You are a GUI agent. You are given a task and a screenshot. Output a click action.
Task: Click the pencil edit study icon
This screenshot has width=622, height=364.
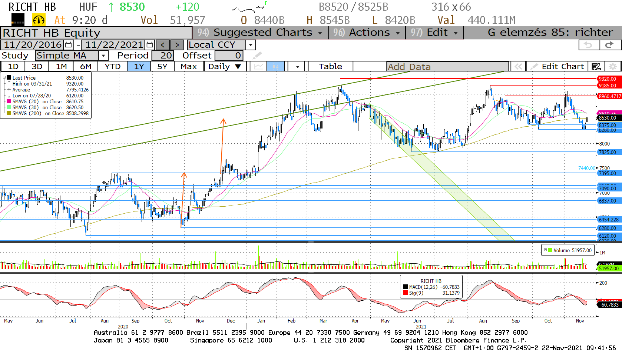[x=257, y=56]
